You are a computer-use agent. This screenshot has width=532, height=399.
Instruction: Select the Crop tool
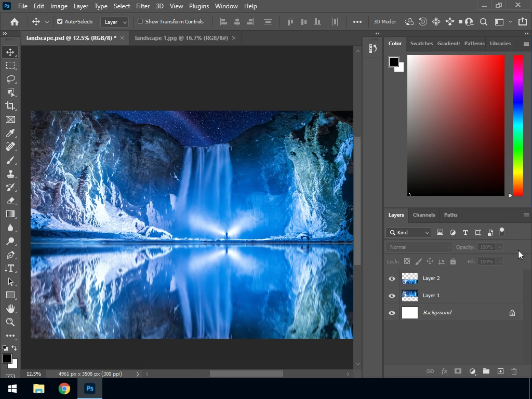10,106
